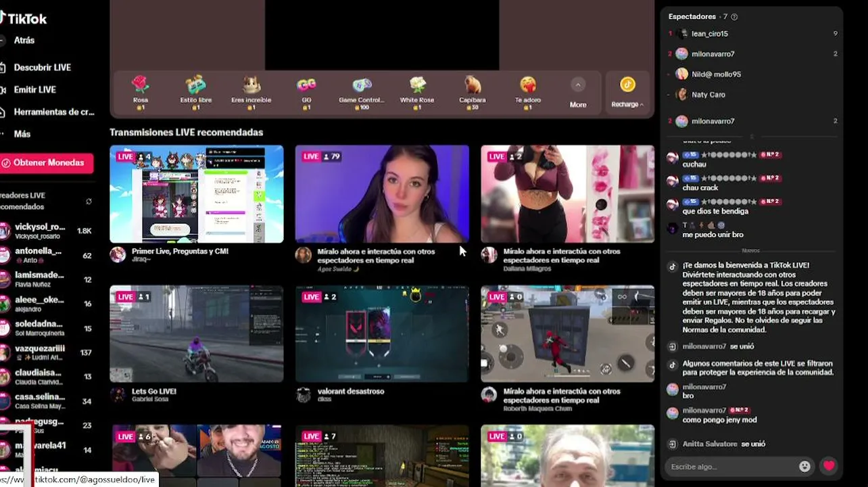This screenshot has width=868, height=487.
Task: Send the Eres increíble gift
Action: click(251, 93)
